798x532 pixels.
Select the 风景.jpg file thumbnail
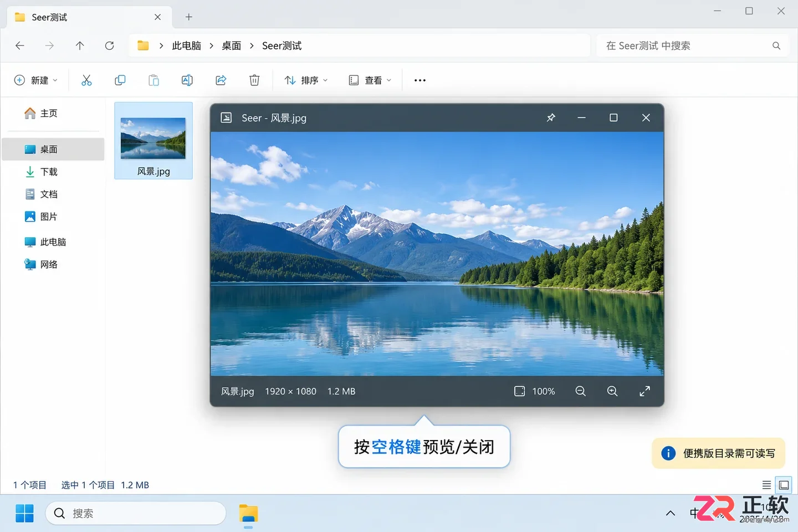(154, 140)
